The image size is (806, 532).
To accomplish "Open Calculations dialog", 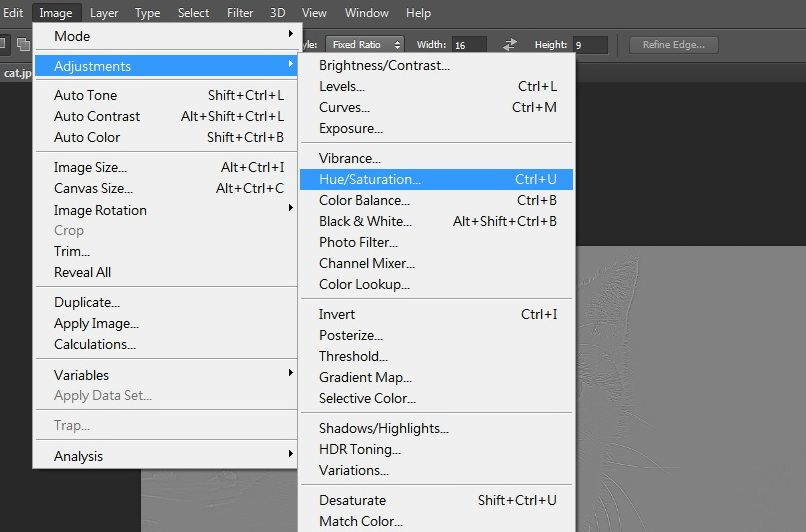I will (x=166, y=344).
